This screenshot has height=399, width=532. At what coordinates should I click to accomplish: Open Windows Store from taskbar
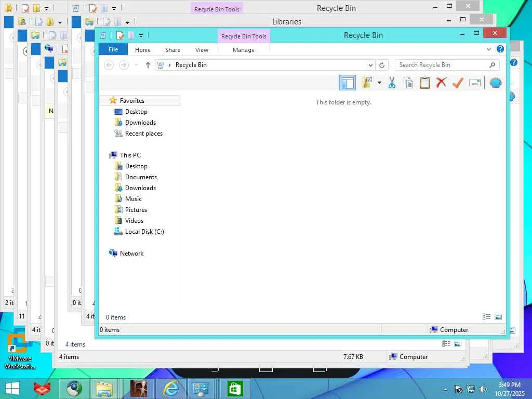pos(235,389)
